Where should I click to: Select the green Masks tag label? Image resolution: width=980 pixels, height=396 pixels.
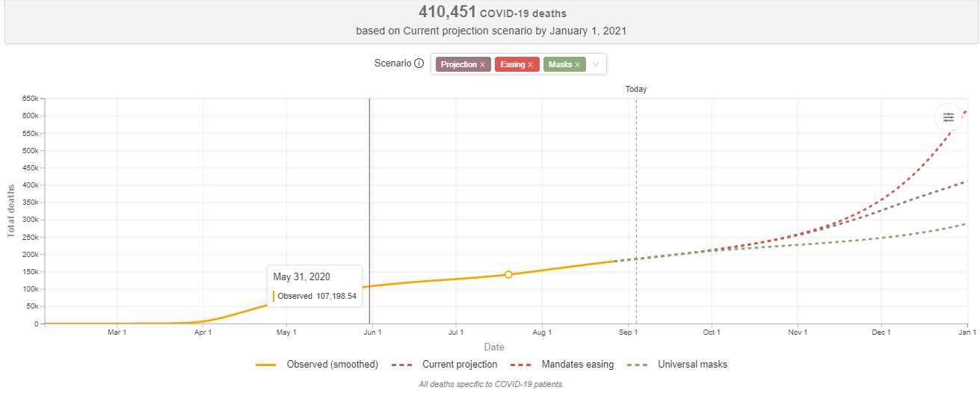[560, 65]
